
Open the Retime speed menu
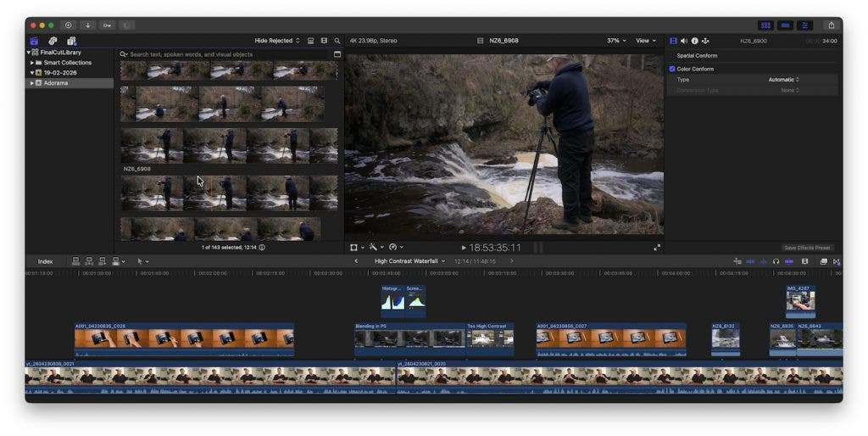395,247
